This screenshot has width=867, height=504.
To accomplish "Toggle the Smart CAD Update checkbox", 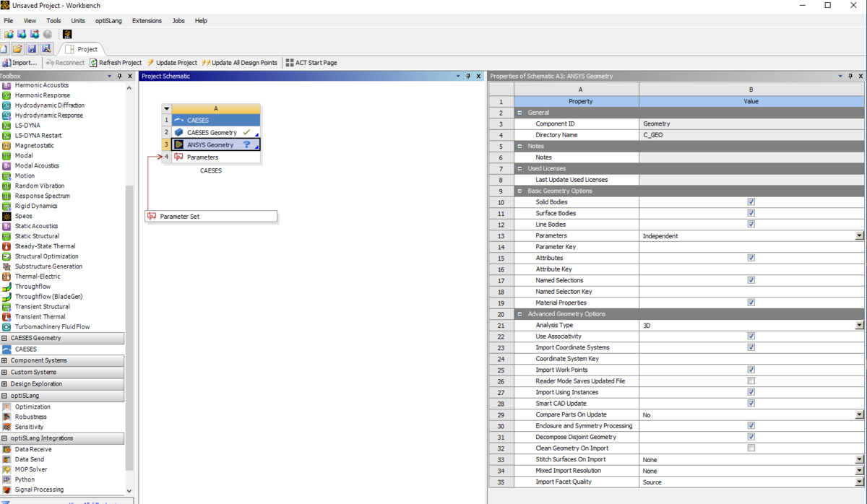I will point(751,404).
